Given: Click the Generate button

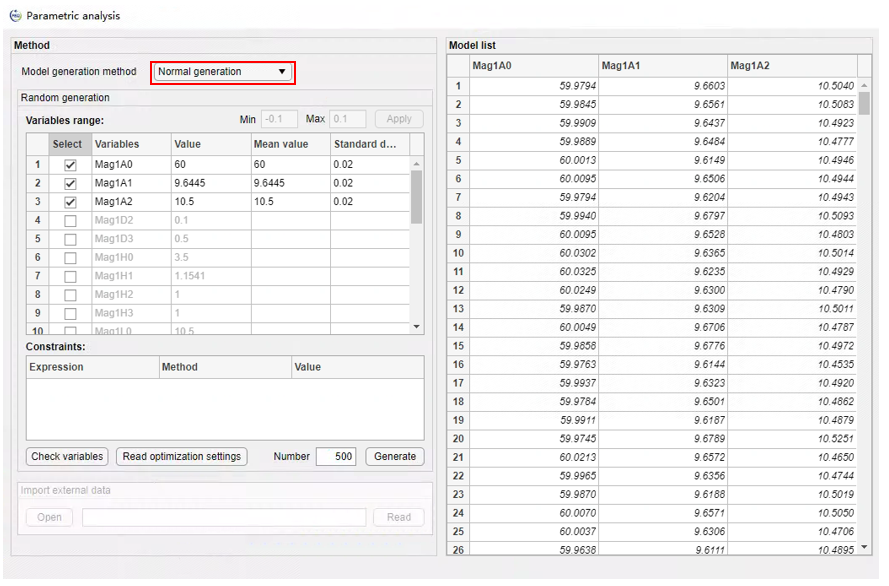Looking at the screenshot, I should (x=395, y=456).
